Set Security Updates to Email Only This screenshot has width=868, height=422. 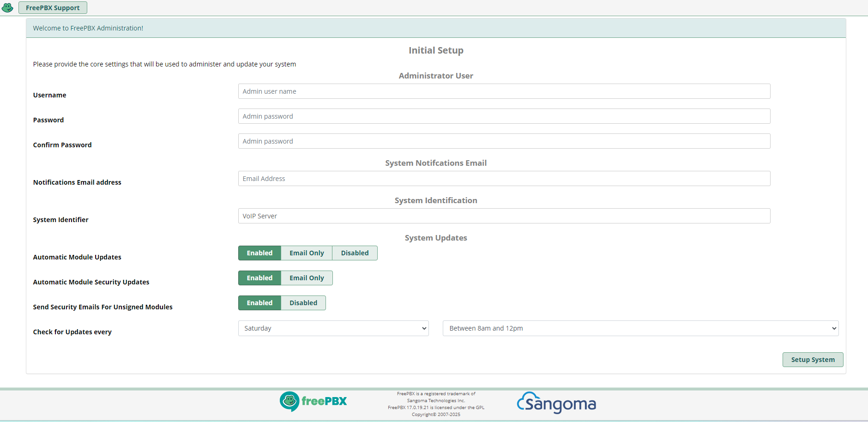(307, 278)
